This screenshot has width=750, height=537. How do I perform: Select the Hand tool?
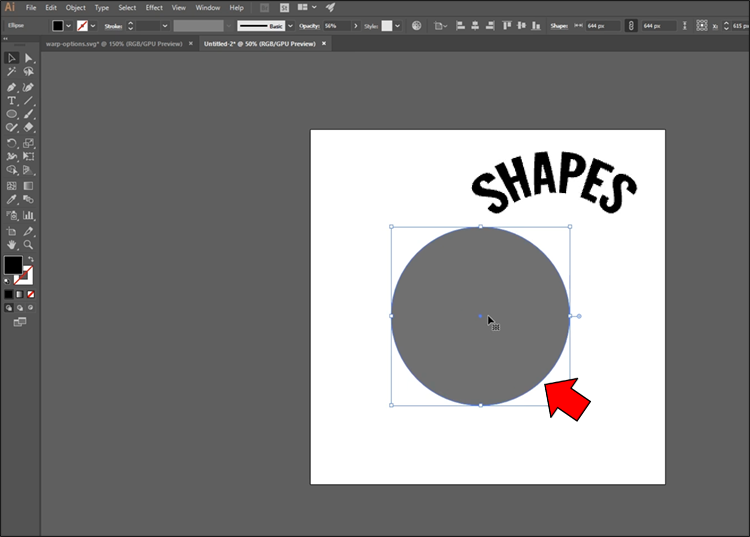[12, 244]
